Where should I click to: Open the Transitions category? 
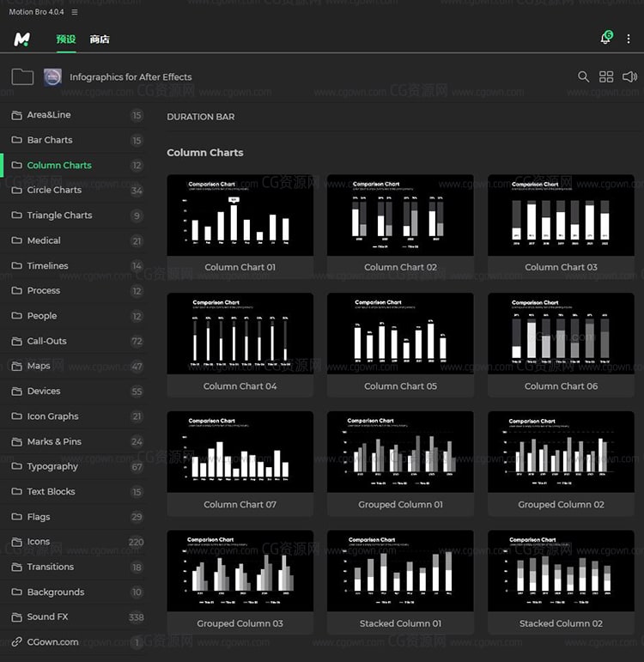pyautogui.click(x=73, y=567)
